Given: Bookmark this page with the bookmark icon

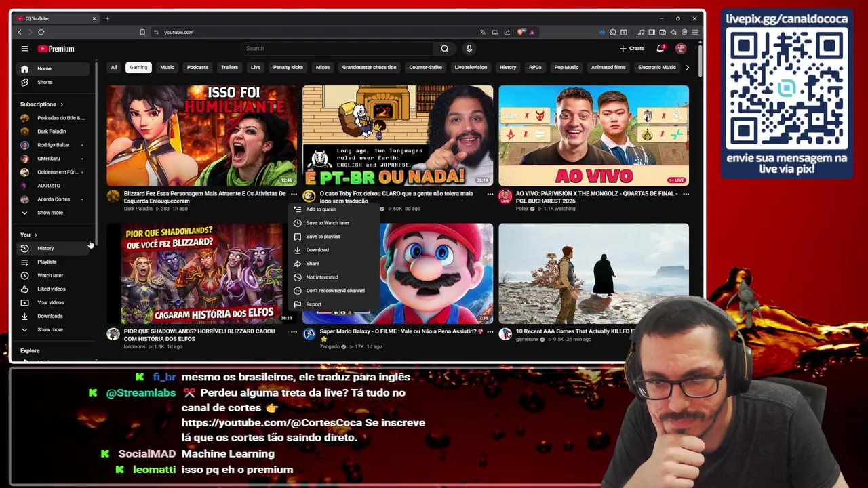Looking at the screenshot, I should (142, 32).
